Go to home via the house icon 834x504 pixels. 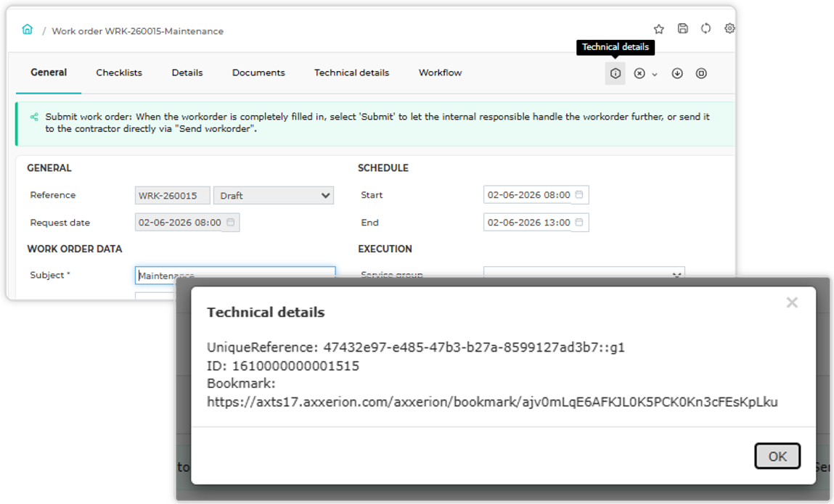click(27, 29)
